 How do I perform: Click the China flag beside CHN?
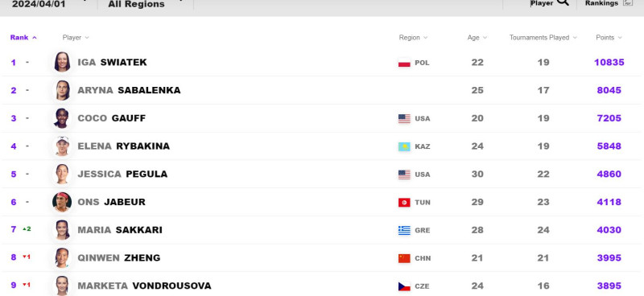[x=404, y=258]
